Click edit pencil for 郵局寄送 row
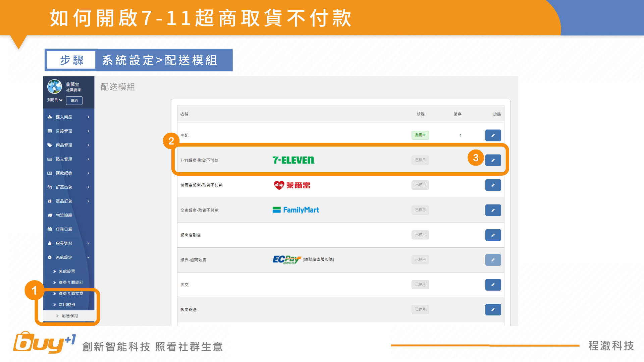The width and height of the screenshot is (644, 362). pyautogui.click(x=493, y=309)
